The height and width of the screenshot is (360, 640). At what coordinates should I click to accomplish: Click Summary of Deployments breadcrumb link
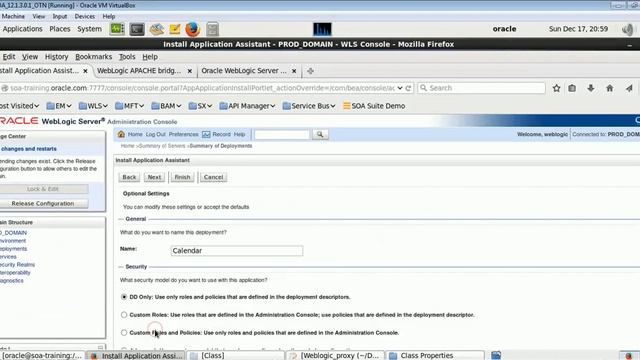tap(221, 146)
